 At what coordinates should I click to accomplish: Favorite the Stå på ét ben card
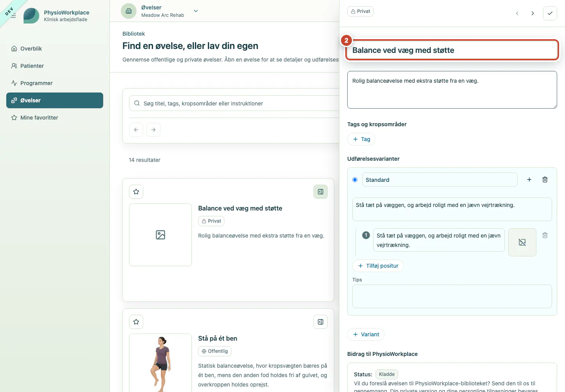pos(136,322)
